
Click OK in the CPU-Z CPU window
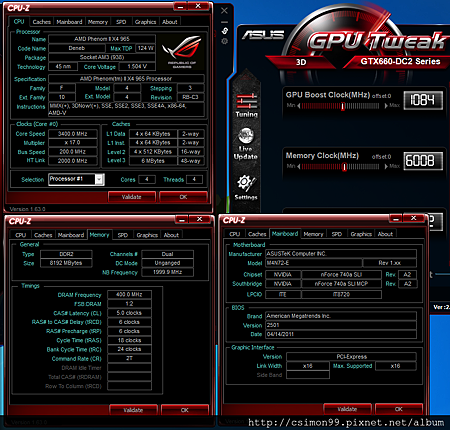click(x=183, y=197)
